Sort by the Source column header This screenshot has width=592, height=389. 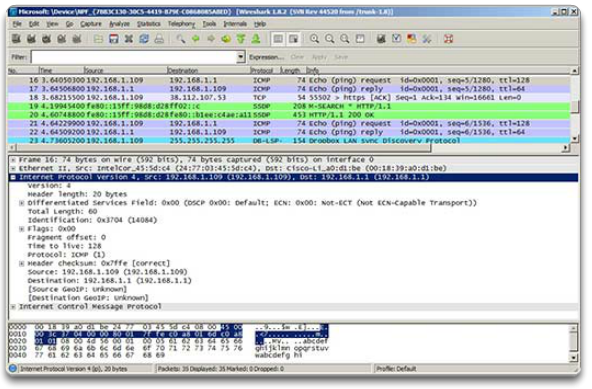(x=125, y=71)
